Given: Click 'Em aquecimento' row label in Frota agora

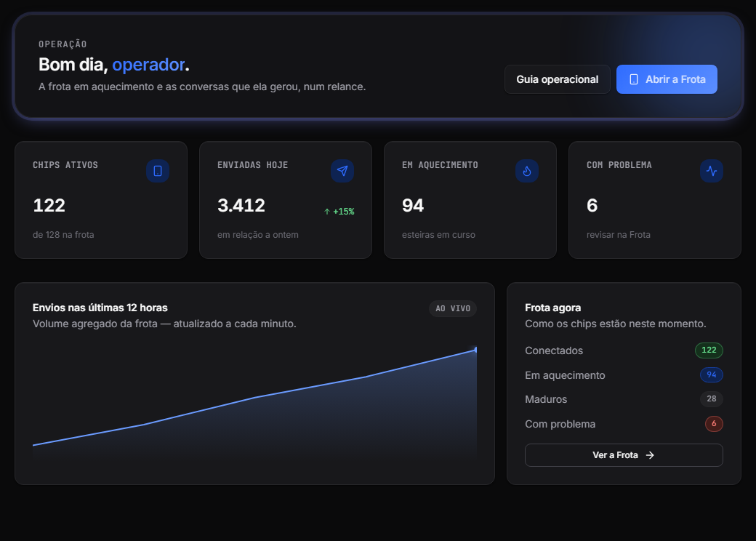Looking at the screenshot, I should pos(565,375).
